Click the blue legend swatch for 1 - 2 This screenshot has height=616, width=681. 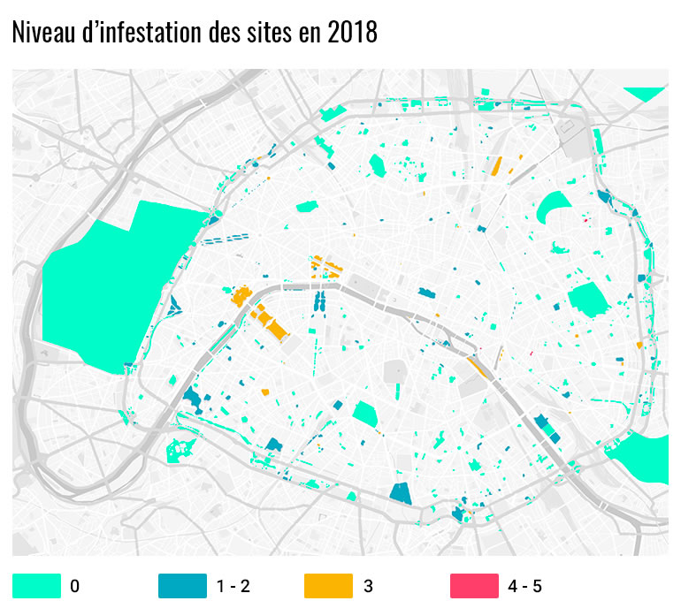point(182,586)
